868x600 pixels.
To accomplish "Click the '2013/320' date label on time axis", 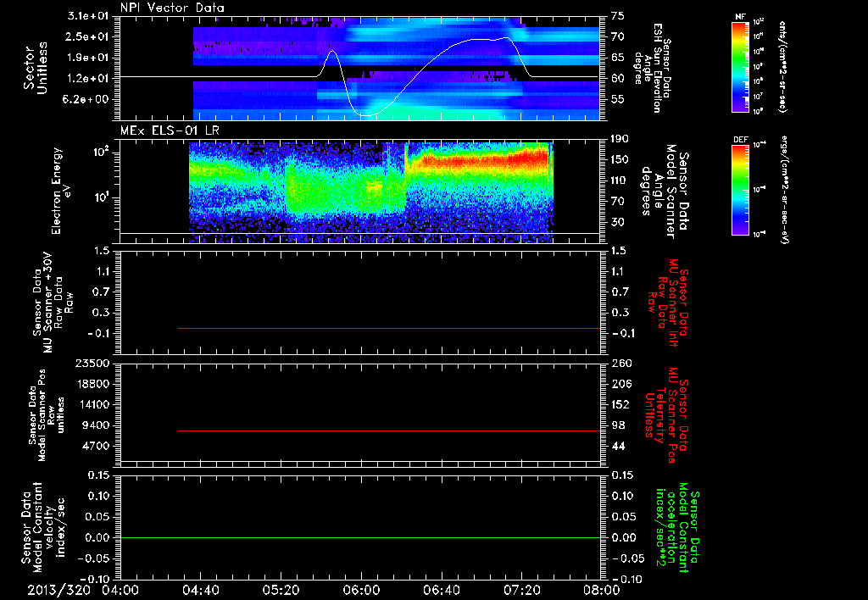I will tap(58, 590).
